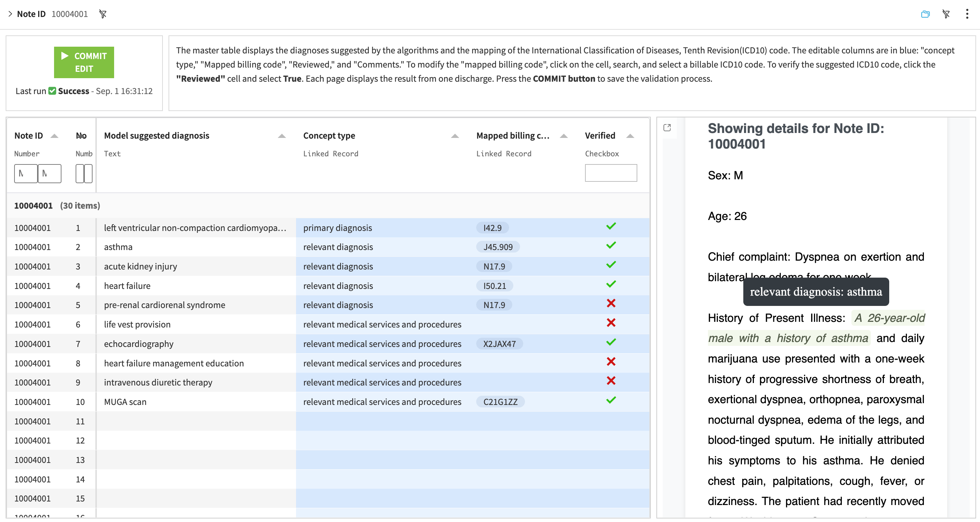Open note details in an external window
Viewport: 980px width, 522px height.
coord(667,128)
